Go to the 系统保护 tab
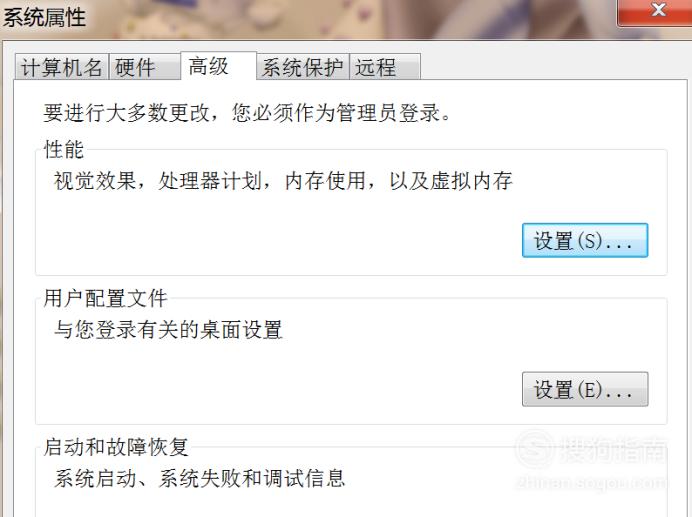 [x=303, y=68]
